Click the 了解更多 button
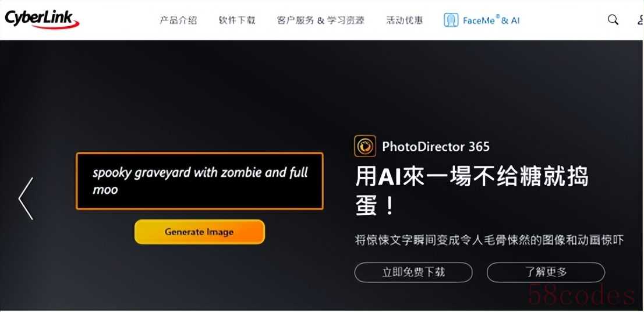This screenshot has width=644, height=312. (546, 272)
